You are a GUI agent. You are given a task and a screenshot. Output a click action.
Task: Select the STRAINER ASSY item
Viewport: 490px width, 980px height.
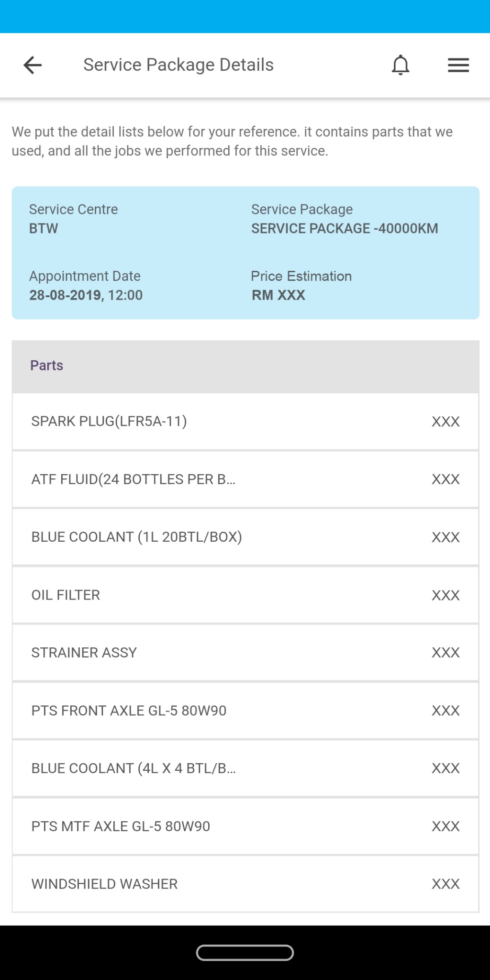[245, 653]
